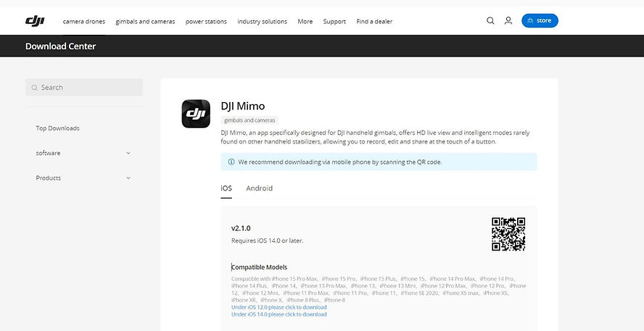This screenshot has height=331, width=644.
Task: Select Top Downloads in sidebar
Action: 57,128
